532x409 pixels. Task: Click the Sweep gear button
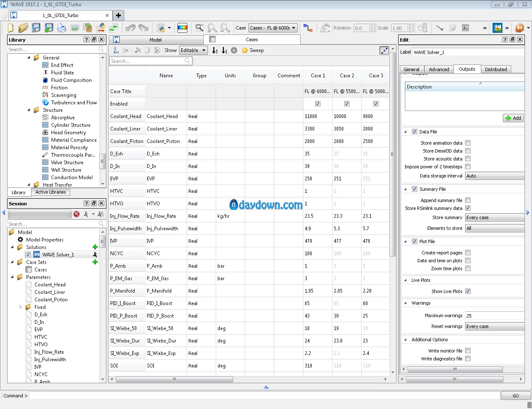pos(253,50)
